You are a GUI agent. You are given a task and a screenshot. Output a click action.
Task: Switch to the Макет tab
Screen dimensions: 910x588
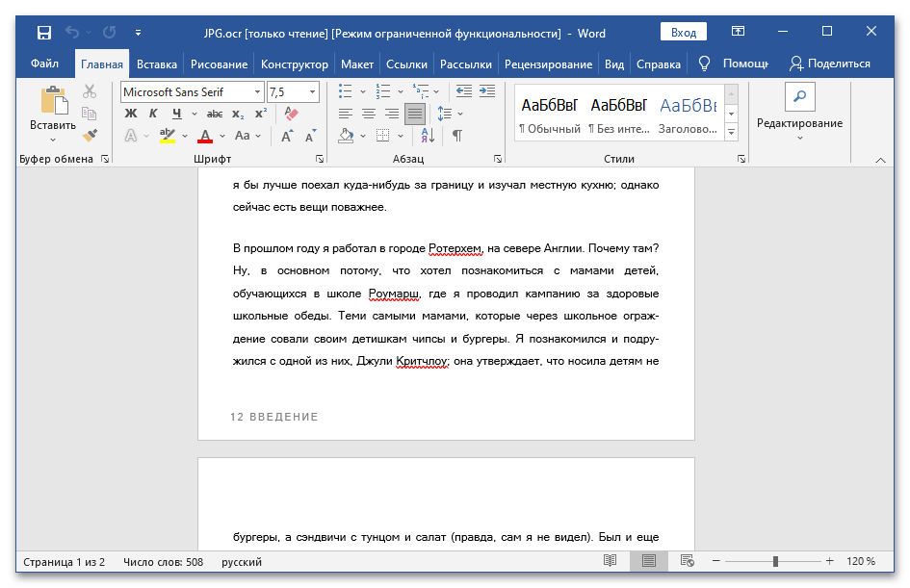tap(357, 64)
